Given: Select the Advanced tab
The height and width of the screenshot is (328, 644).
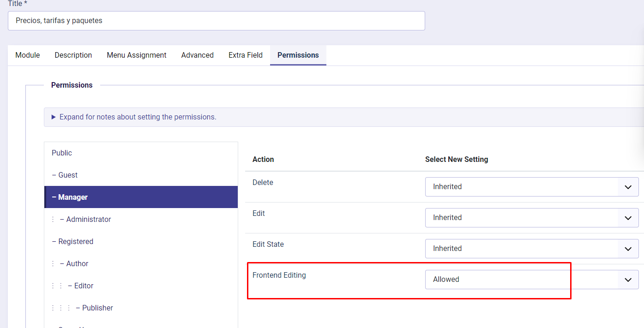Looking at the screenshot, I should [x=197, y=55].
